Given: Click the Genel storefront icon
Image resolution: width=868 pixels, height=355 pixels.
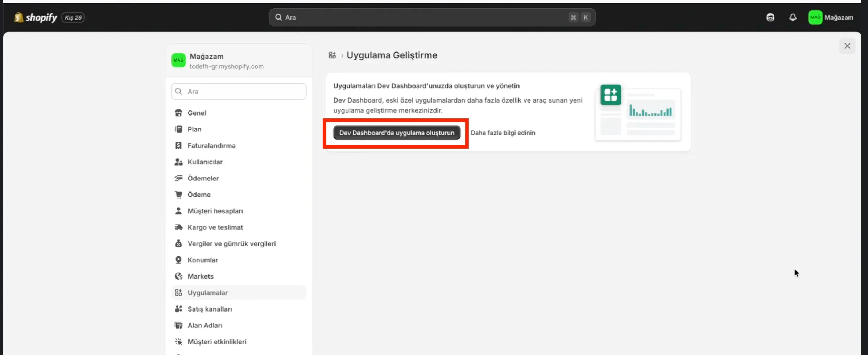Looking at the screenshot, I should pyautogui.click(x=178, y=113).
